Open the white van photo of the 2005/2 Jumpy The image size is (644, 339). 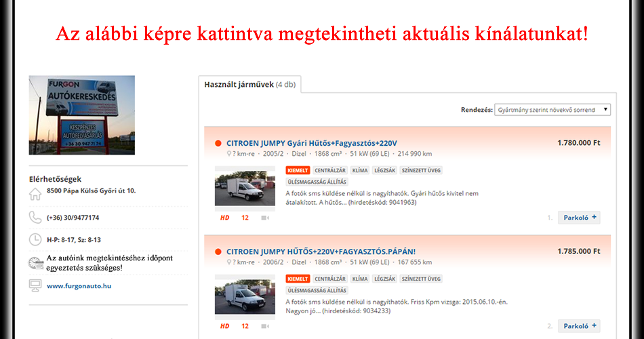245,188
